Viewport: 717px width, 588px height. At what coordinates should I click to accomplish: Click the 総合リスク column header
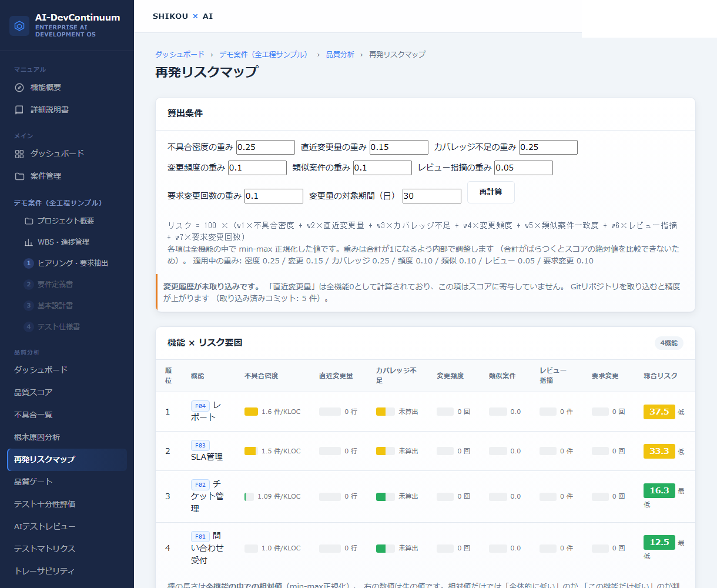pos(661,376)
